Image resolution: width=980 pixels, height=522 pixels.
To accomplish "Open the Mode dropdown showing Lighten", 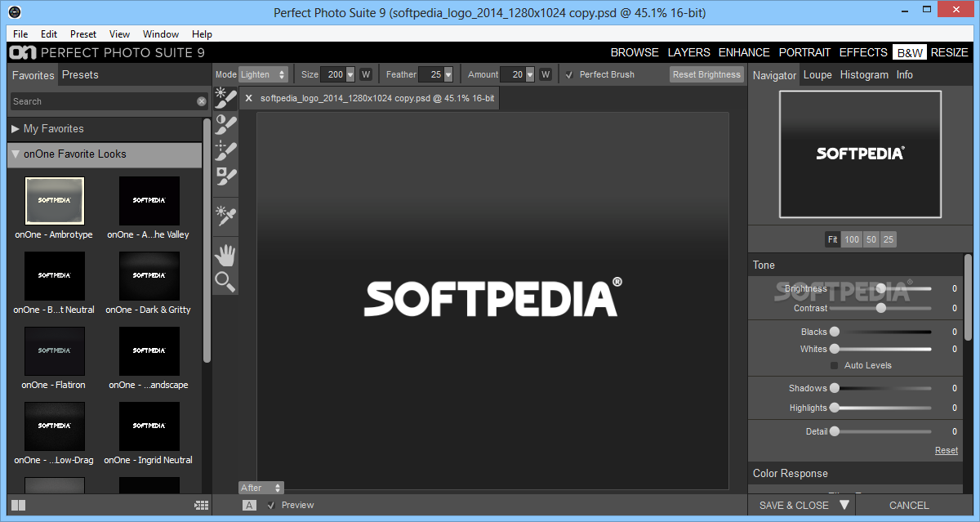I will pos(263,74).
